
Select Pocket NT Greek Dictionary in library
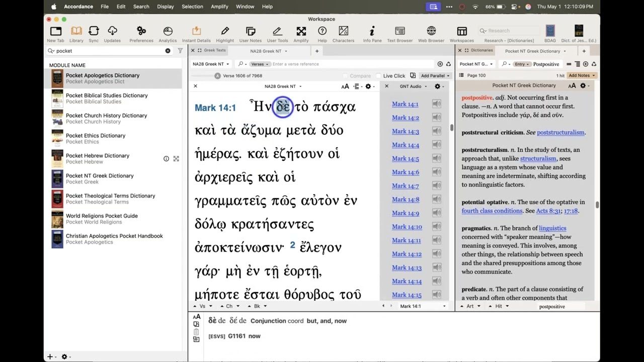click(114, 179)
